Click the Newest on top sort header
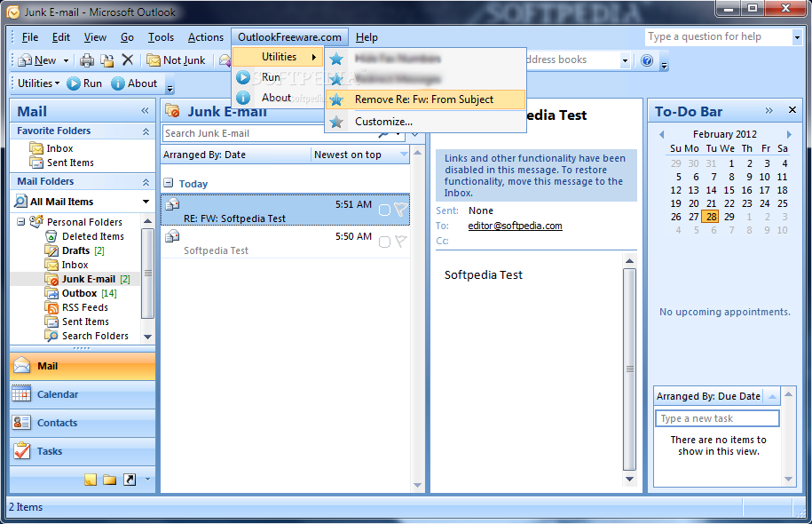 (x=360, y=155)
